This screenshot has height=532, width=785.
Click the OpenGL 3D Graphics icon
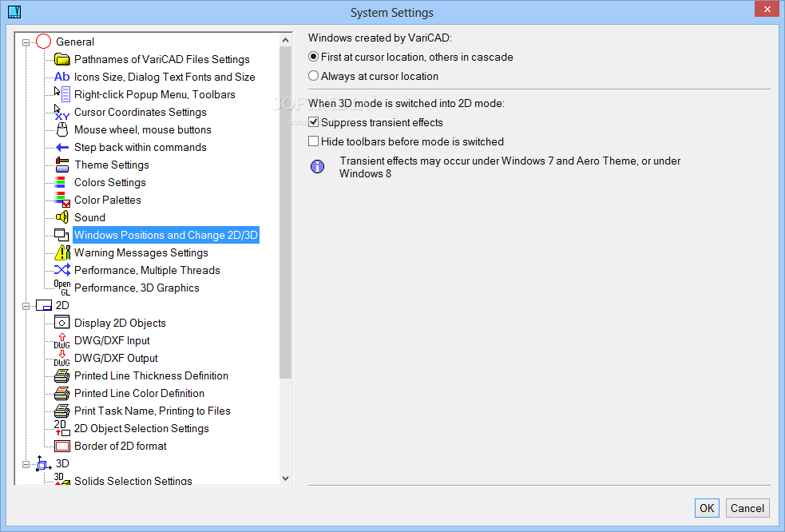coord(62,288)
